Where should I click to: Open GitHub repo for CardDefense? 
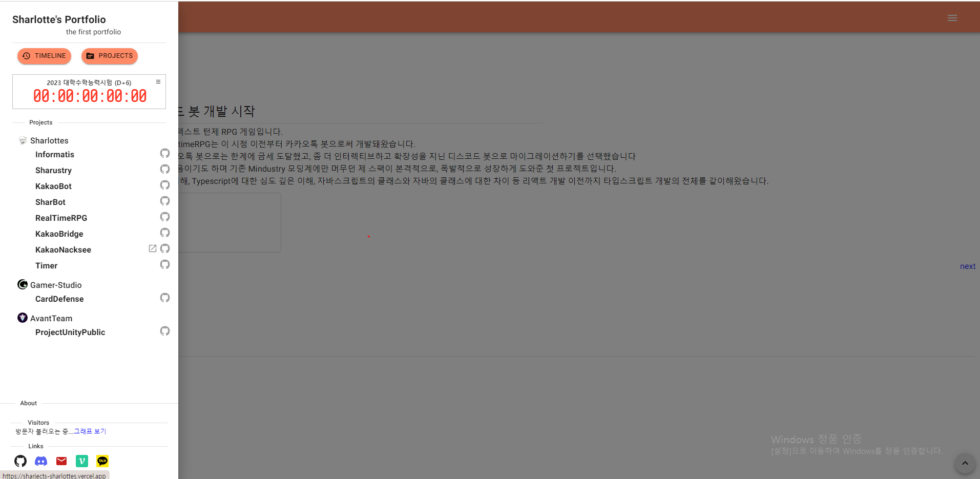(165, 298)
